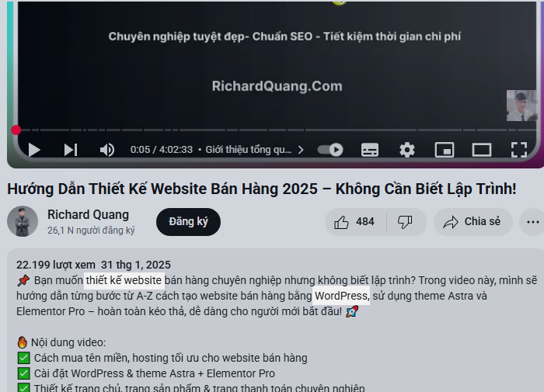Enable miniplayer mode
This screenshot has width=544, height=392.
445,150
